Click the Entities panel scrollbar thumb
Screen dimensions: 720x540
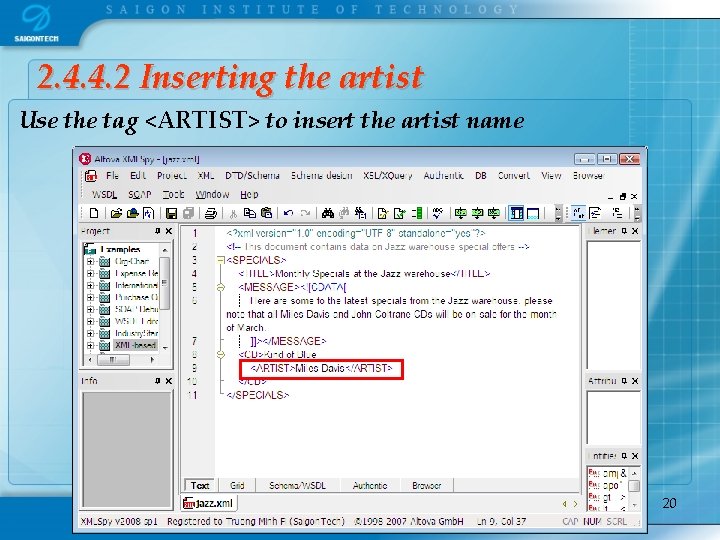coord(634,486)
